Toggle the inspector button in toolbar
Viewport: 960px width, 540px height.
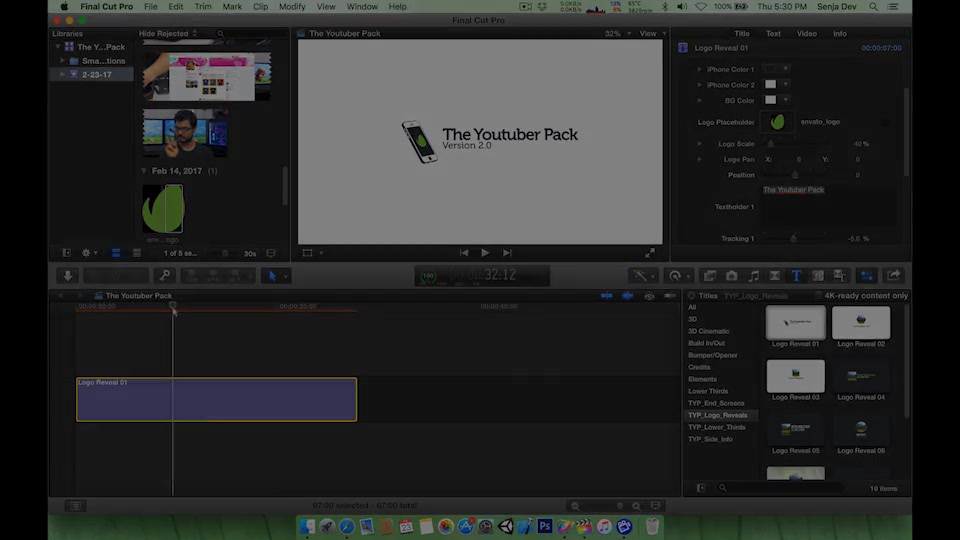[x=867, y=276]
